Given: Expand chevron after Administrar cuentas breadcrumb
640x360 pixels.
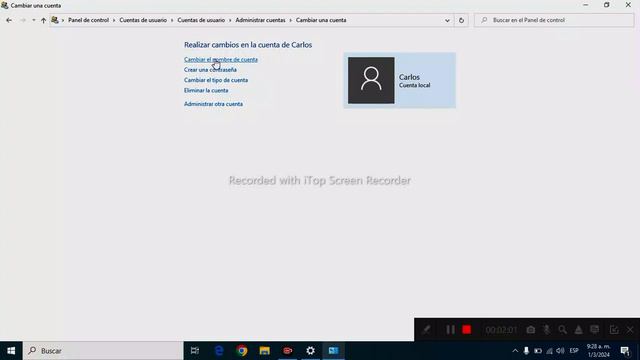Looking at the screenshot, I should pyautogui.click(x=291, y=20).
